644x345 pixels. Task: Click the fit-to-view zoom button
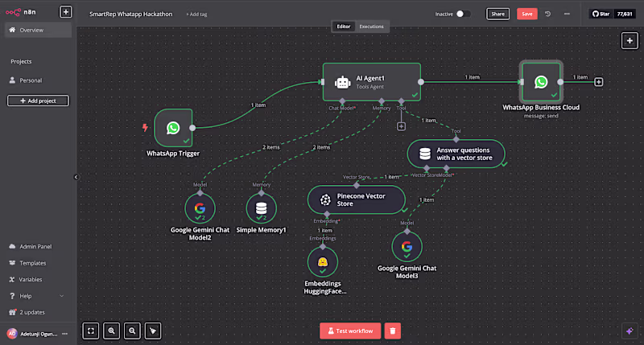click(91, 331)
